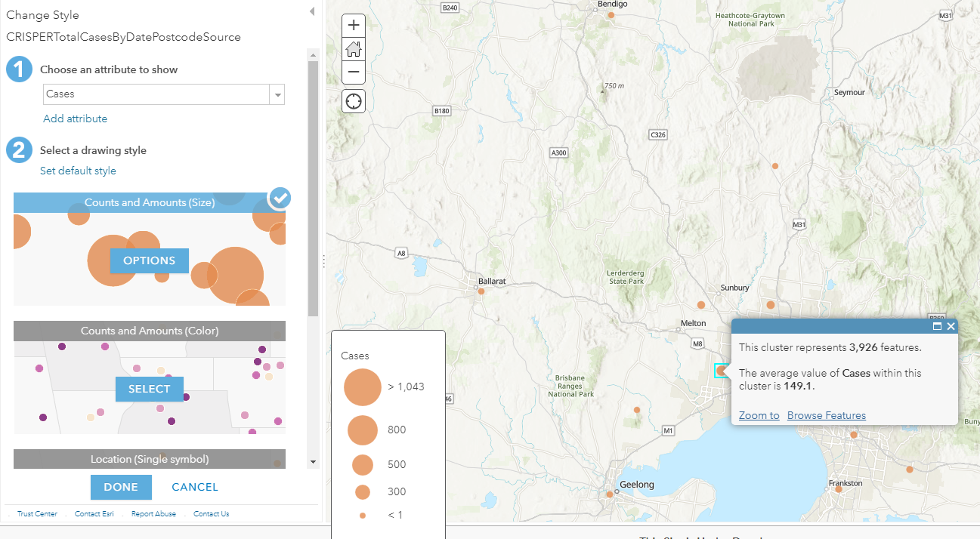The height and width of the screenshot is (539, 980).
Task: Click the Seymour map label
Action: pyautogui.click(x=849, y=92)
